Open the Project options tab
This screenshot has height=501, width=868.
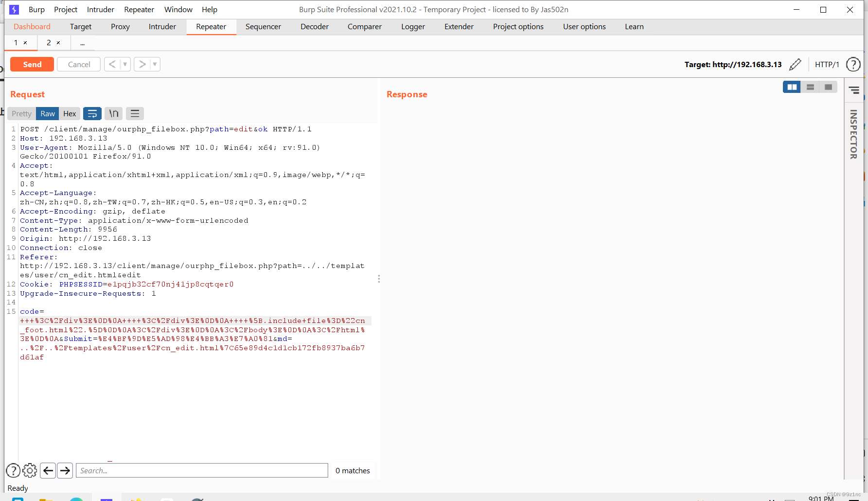click(518, 27)
